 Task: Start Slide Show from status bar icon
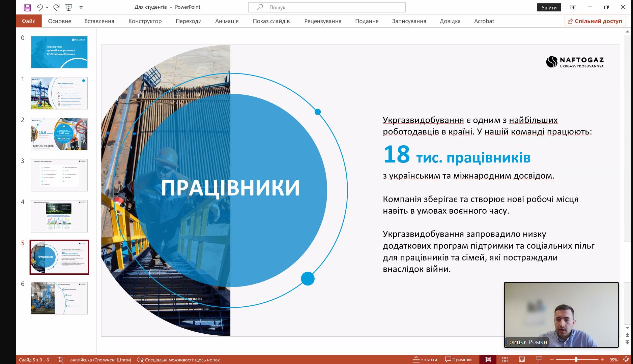[x=539, y=360]
